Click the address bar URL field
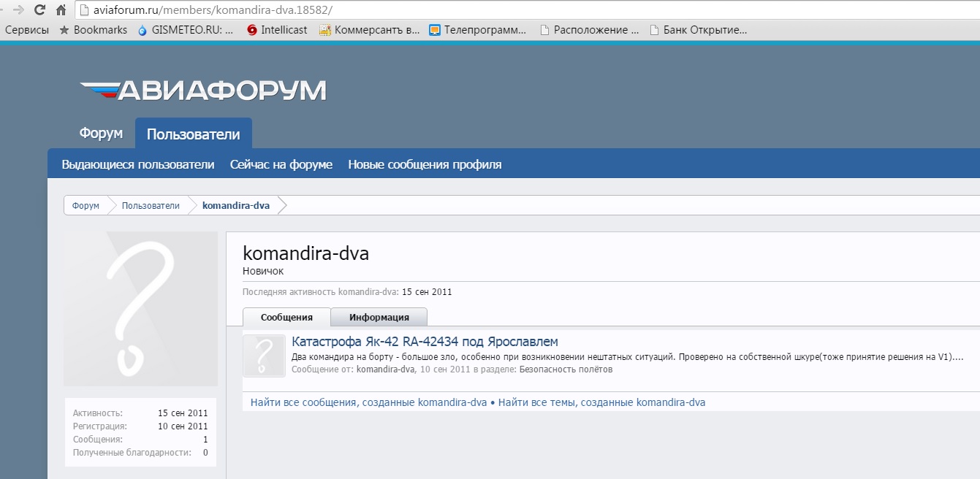980x479 pixels. 526,10
